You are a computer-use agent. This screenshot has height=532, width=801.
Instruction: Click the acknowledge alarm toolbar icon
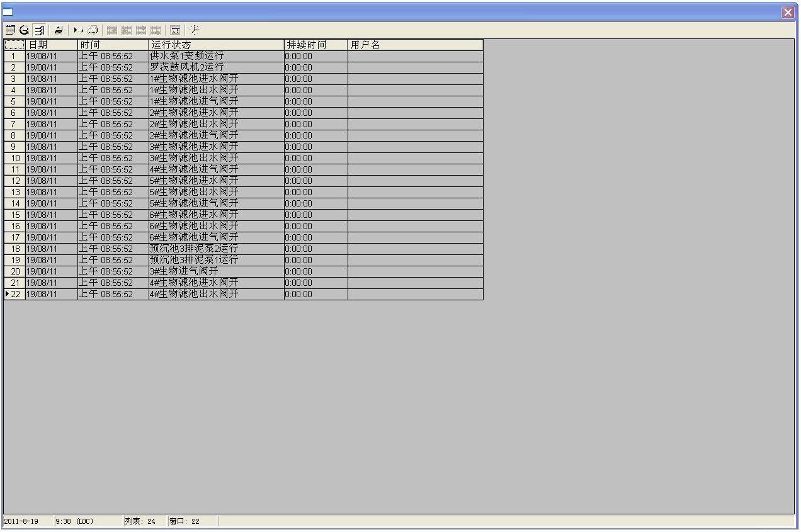point(58,30)
